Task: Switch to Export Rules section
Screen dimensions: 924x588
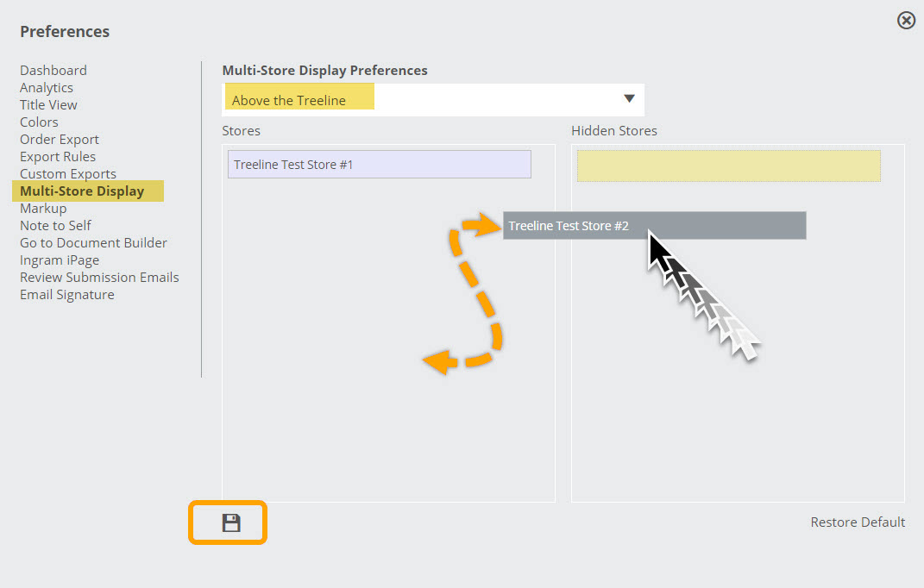Action: point(58,157)
